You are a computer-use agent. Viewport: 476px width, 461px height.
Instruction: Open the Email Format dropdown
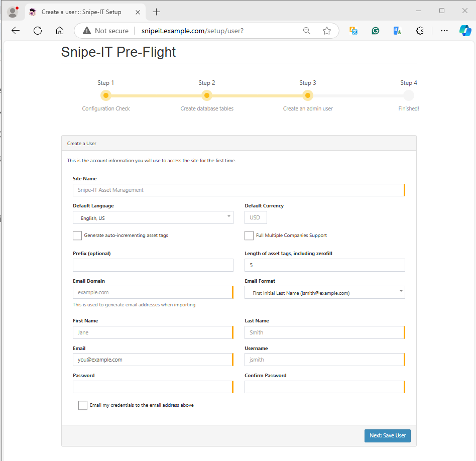click(x=325, y=292)
